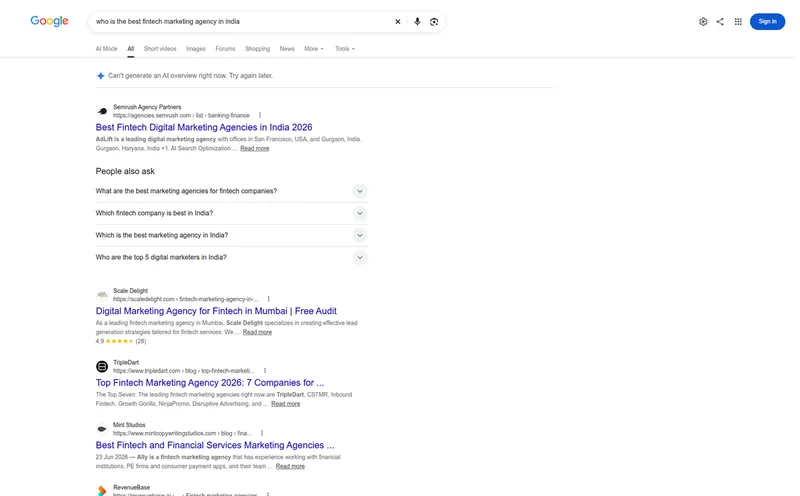Expand 'Who are the top 5 digital marketers'
This screenshot has width=800, height=496.
(x=231, y=257)
